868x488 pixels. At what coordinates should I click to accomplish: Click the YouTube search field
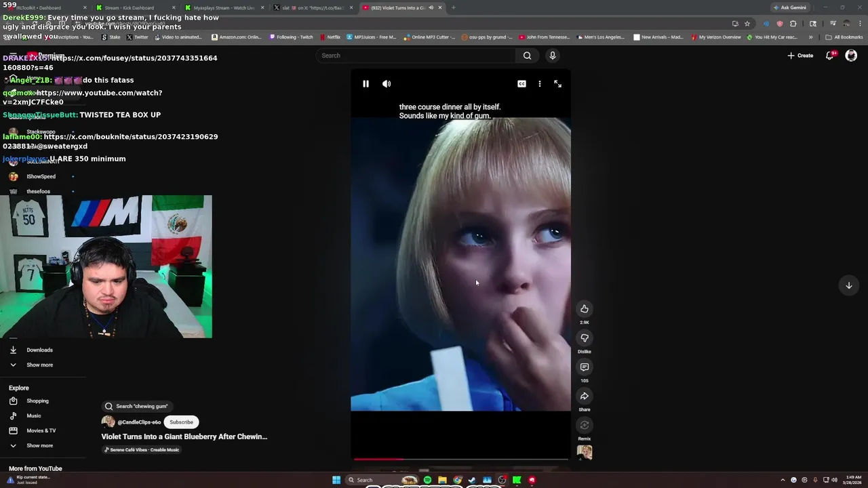pos(415,56)
